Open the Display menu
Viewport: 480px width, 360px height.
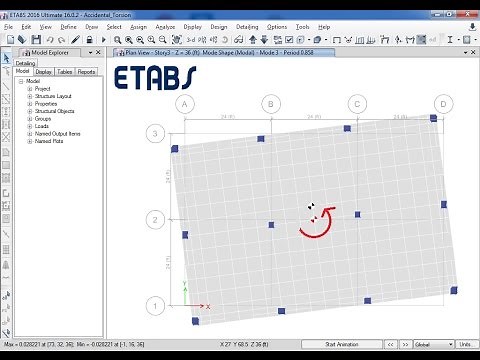192,27
